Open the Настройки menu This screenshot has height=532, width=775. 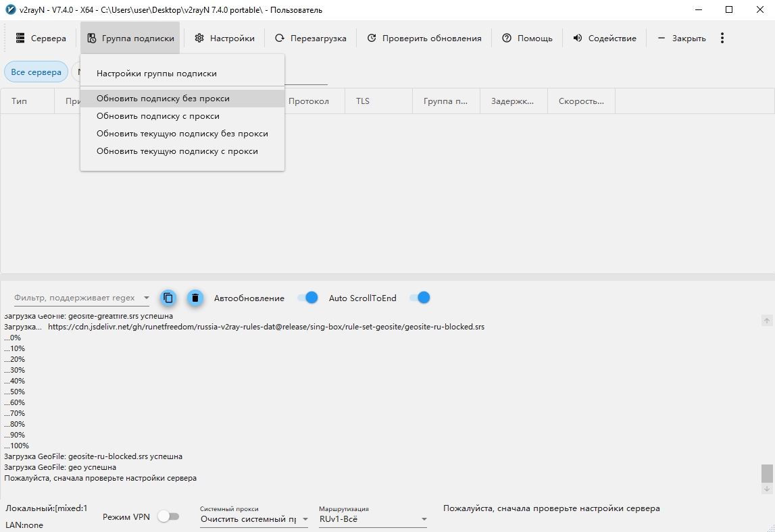tap(224, 38)
